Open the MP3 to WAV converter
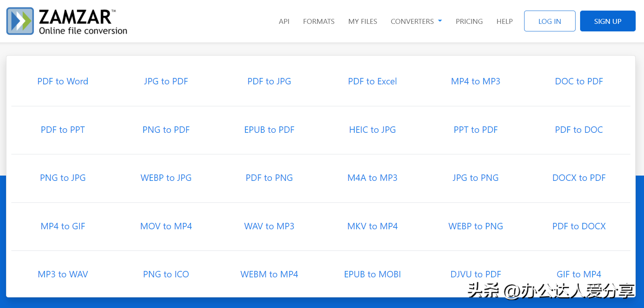Image resolution: width=644 pixels, height=308 pixels. pyautogui.click(x=63, y=274)
